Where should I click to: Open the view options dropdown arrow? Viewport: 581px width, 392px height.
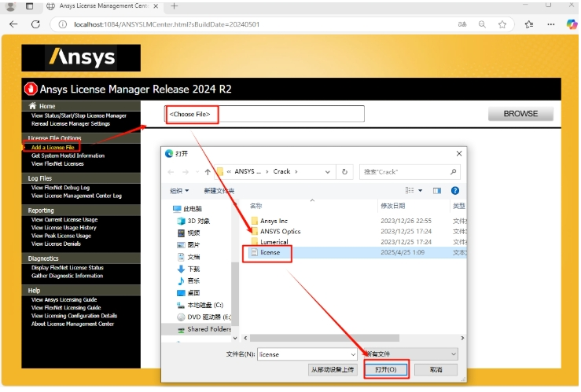point(420,191)
